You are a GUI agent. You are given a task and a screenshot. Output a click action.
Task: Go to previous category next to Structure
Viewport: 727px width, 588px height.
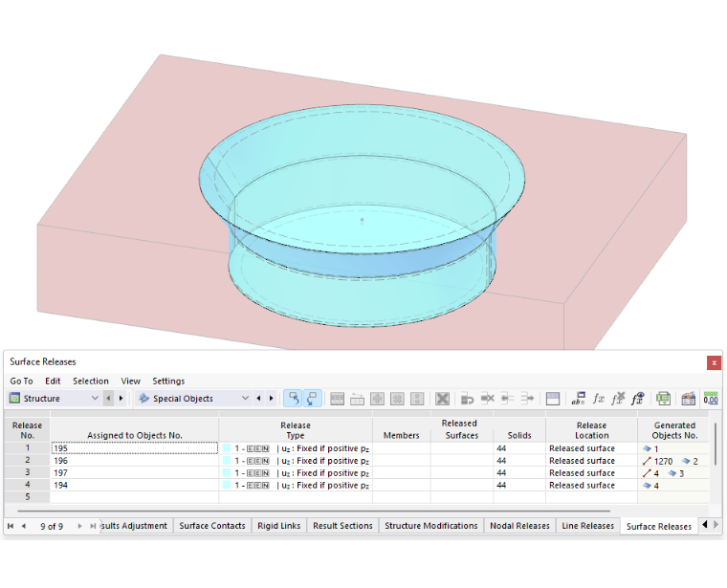point(108,398)
